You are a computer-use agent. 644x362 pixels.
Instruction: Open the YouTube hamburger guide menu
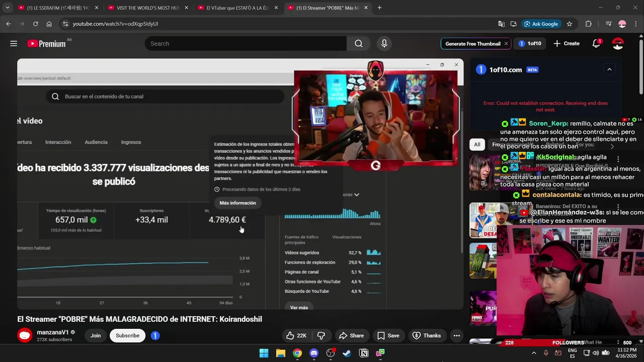(14, 44)
